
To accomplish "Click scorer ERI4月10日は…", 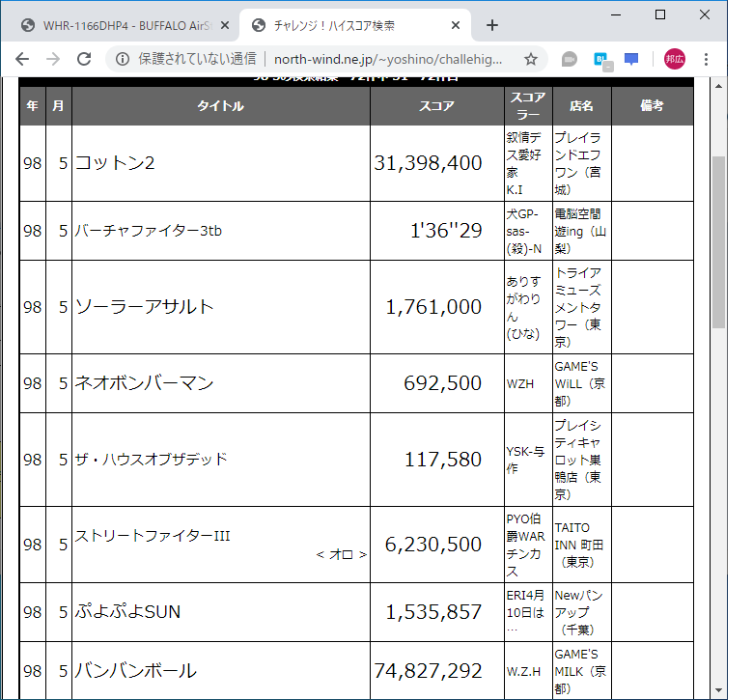I will [x=525, y=612].
